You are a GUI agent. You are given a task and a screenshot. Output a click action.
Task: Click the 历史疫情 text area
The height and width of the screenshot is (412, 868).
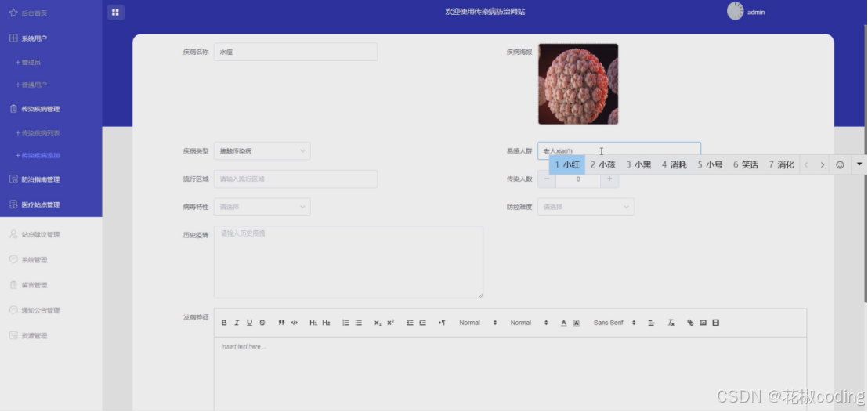(349, 262)
